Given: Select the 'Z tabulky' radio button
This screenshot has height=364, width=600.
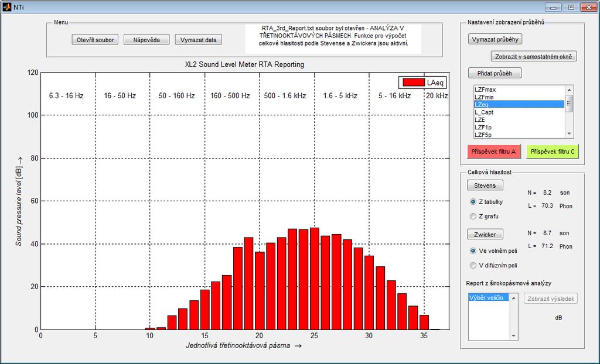Looking at the screenshot, I should (x=473, y=201).
